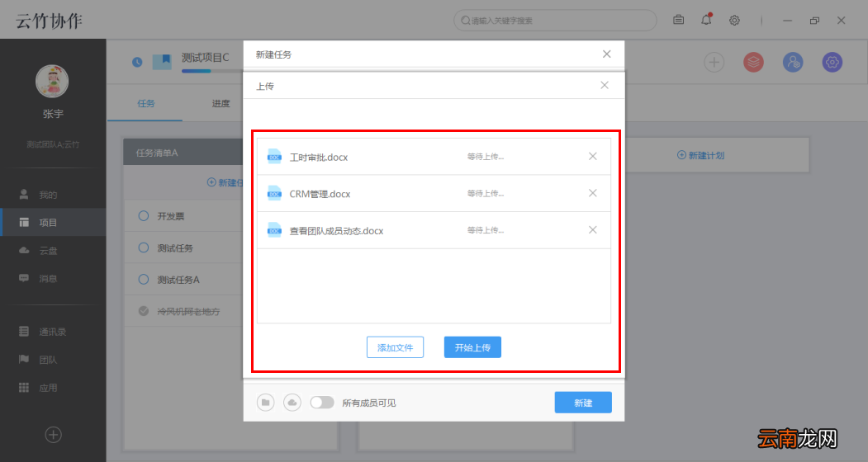
Task: Select the 工时审批.docx file name
Action: (318, 157)
